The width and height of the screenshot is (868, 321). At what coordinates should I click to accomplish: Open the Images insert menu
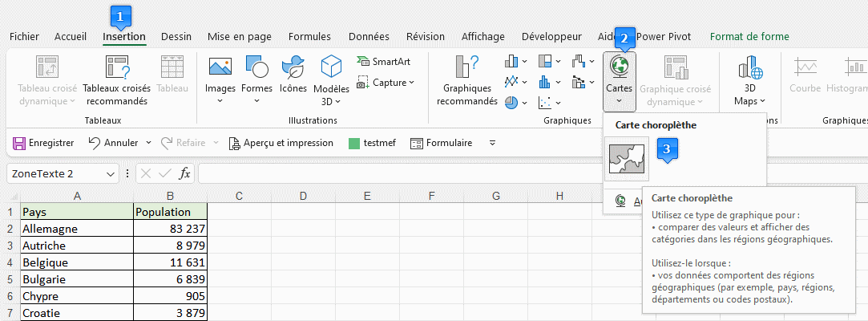coord(220,81)
